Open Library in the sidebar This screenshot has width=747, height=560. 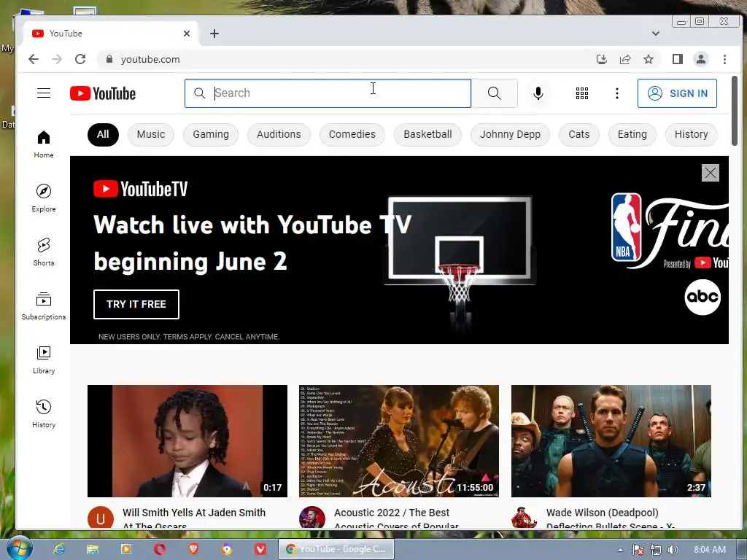point(44,359)
